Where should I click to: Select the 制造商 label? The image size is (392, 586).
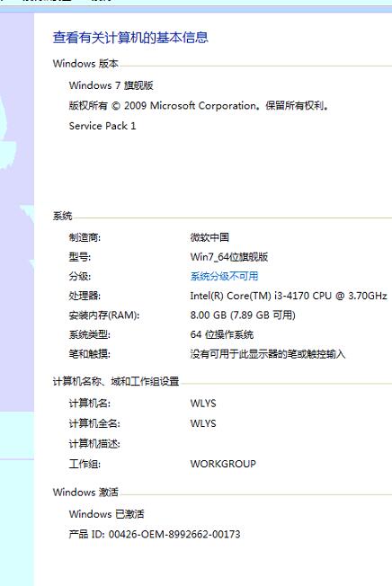coord(85,237)
